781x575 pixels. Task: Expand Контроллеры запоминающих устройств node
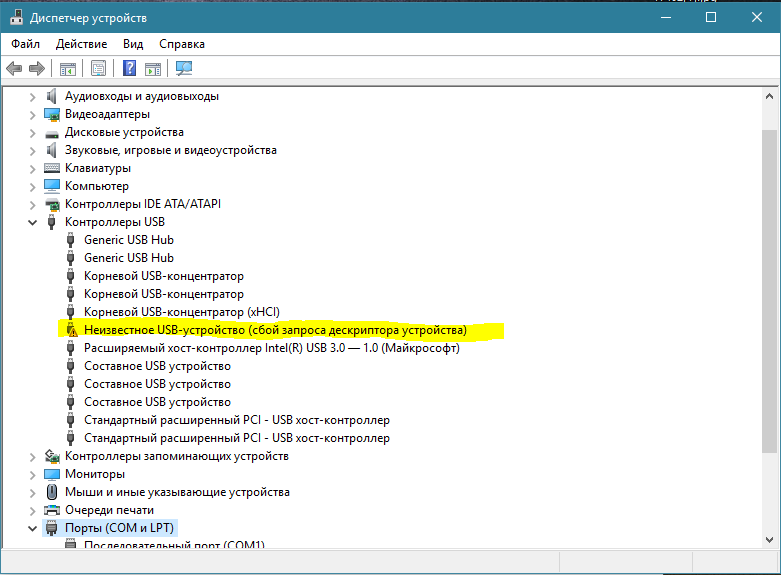(x=32, y=456)
